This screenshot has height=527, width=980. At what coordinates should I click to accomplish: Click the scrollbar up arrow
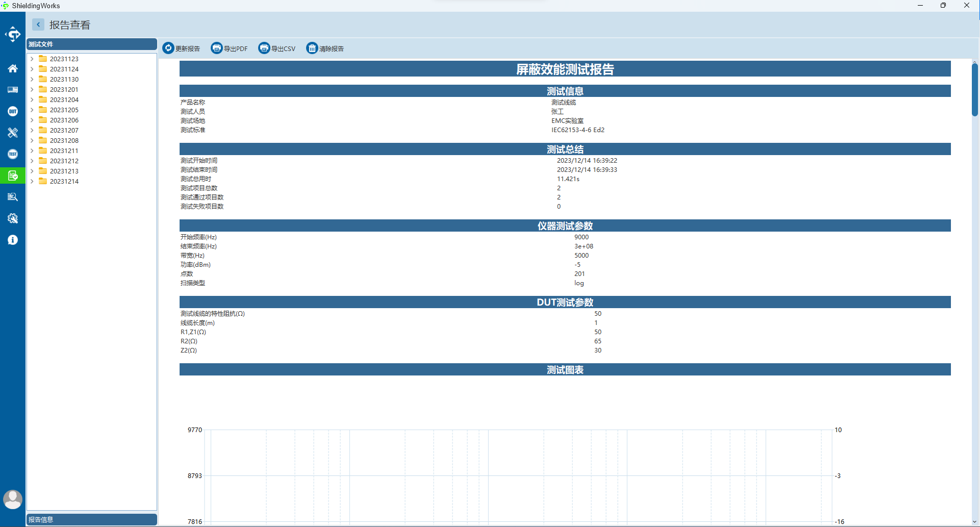(974, 62)
